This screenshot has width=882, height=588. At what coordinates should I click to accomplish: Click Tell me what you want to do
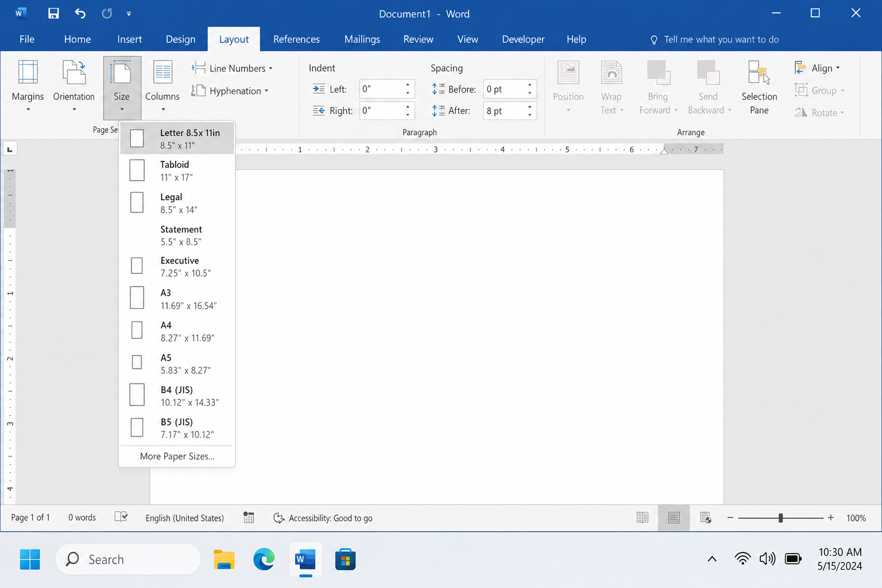tap(714, 40)
